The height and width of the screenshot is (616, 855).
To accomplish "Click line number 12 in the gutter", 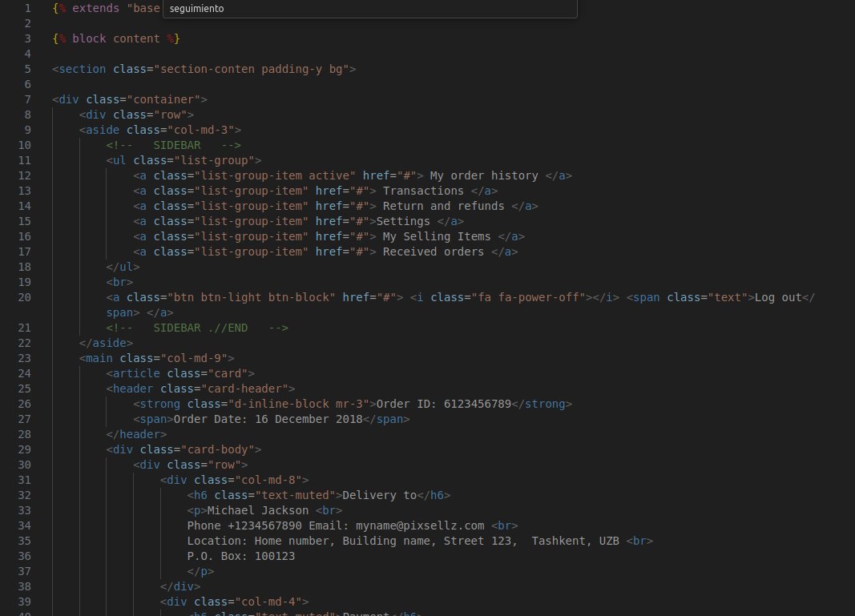I will tap(25, 175).
